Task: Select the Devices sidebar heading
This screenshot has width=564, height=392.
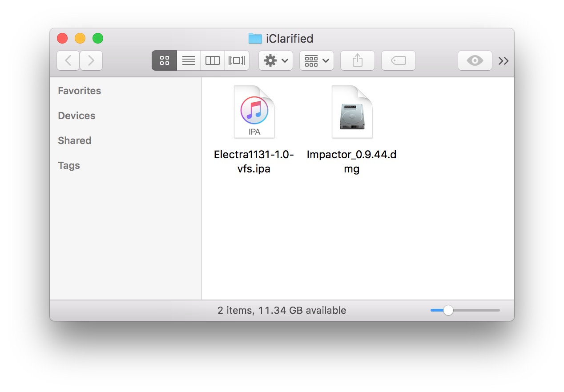Action: (x=77, y=116)
